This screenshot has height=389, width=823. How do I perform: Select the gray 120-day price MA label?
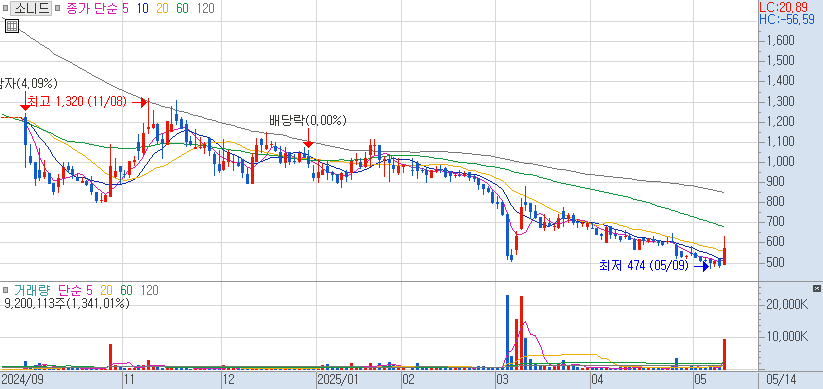click(205, 8)
